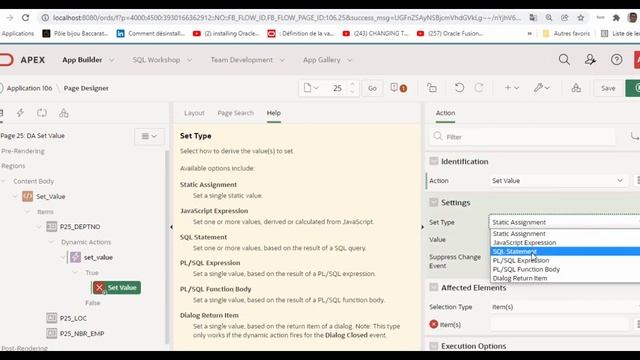640x360 pixels.
Task: Open the App Builder menu
Action: click(88, 60)
